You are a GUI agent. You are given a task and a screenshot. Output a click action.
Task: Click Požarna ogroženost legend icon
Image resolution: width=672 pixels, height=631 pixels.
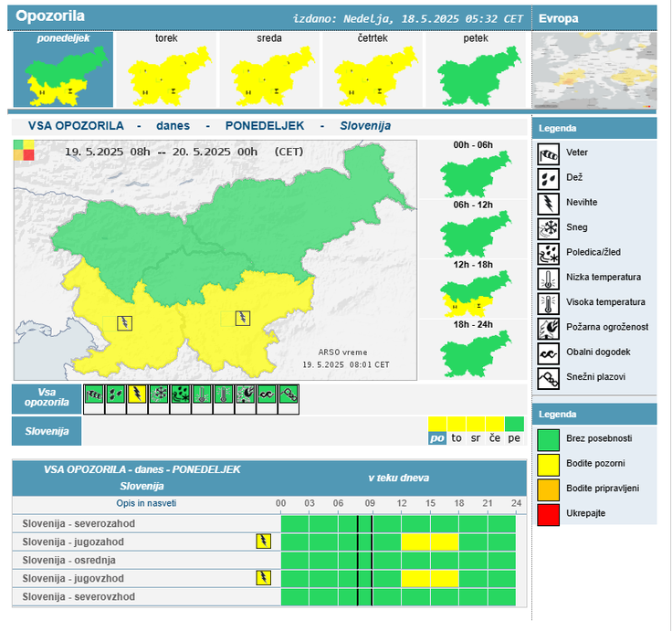[548, 329]
